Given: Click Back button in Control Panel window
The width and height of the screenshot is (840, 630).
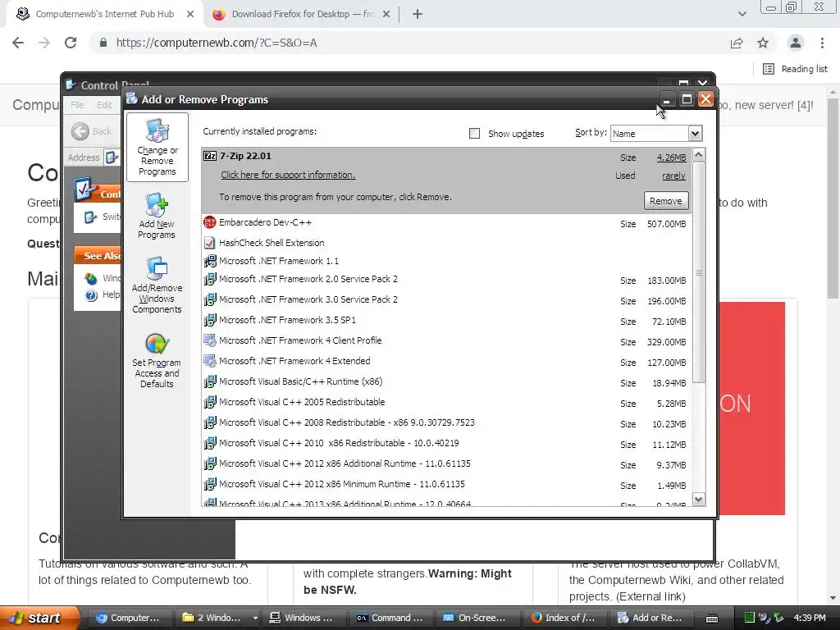Looking at the screenshot, I should pos(92,131).
